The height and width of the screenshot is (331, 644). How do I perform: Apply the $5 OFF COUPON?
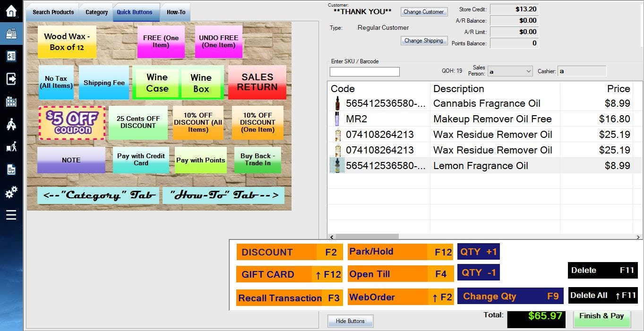click(72, 123)
